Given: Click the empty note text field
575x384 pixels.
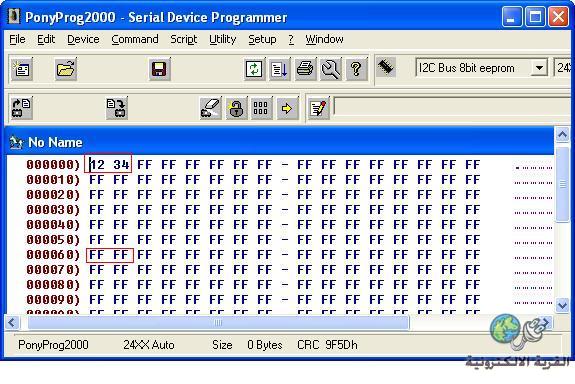Looking at the screenshot, I should tap(453, 107).
